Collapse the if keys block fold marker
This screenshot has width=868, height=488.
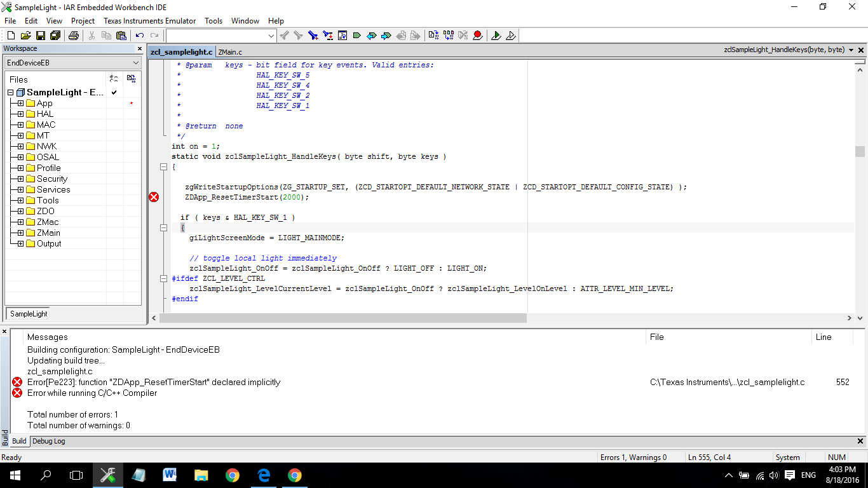(163, 227)
